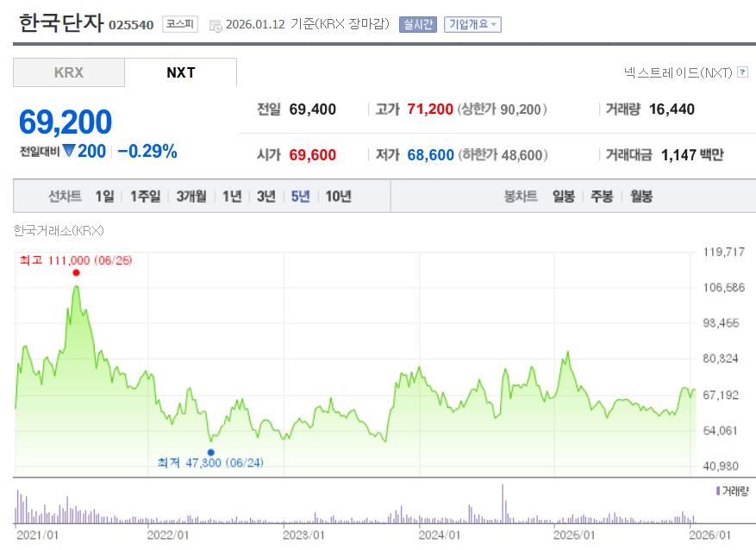This screenshot has height=550, width=756.
Task: Click the 2024/01 x-axis label
Action: (440, 535)
